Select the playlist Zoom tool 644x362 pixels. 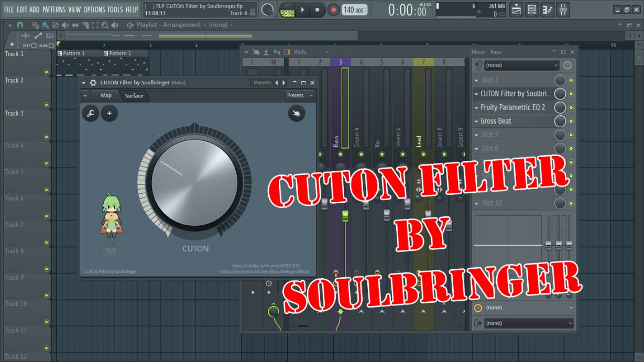105,25
